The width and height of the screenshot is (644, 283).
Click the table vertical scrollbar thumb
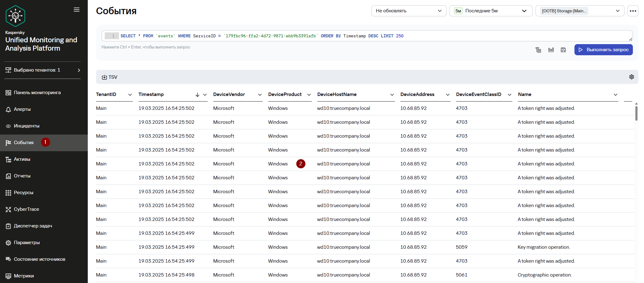636,113
